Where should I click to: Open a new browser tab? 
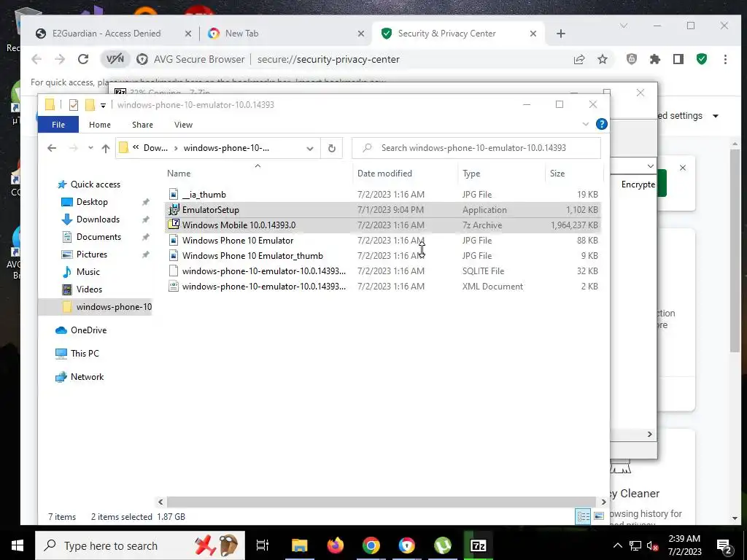(x=561, y=34)
